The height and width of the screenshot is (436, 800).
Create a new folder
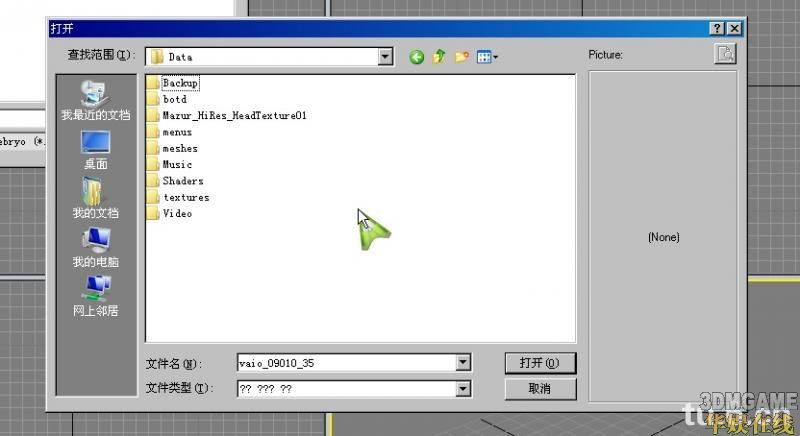(461, 57)
